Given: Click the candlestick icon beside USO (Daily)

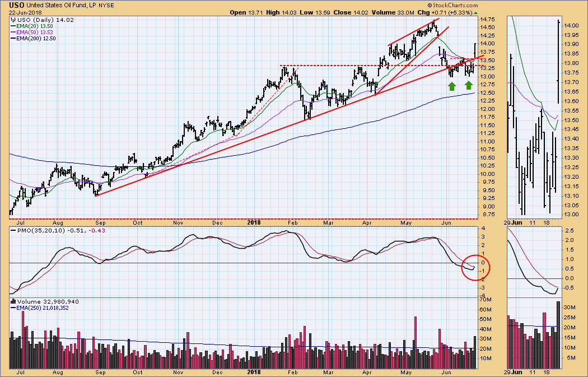Looking at the screenshot, I should (x=13, y=20).
